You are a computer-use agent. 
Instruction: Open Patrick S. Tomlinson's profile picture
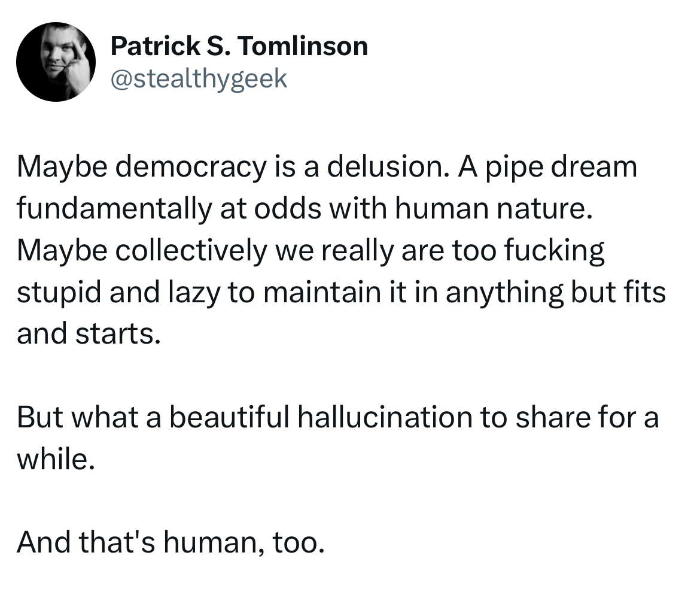(56, 62)
